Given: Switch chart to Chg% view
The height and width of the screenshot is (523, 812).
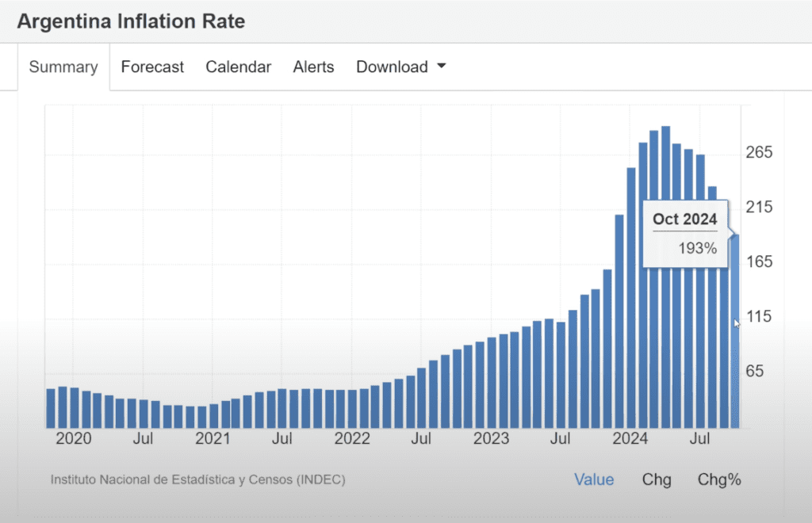Looking at the screenshot, I should click(719, 479).
